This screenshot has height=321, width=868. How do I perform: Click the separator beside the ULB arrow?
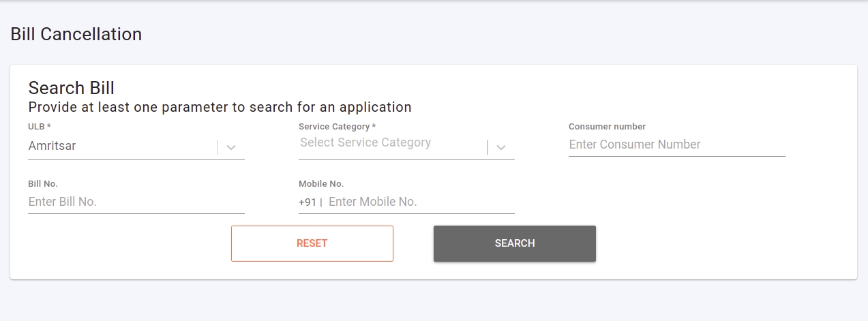218,147
